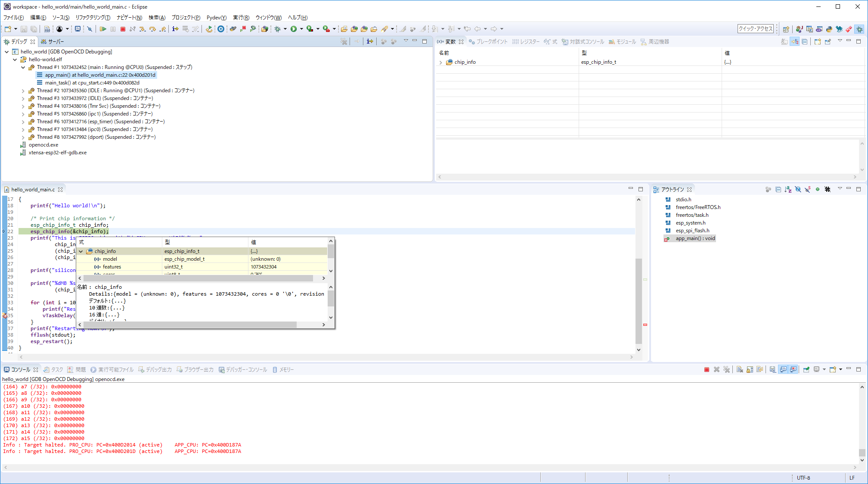Open the Python perspective icon
Image resolution: width=868 pixels, height=484 pixels.
coord(829,29)
